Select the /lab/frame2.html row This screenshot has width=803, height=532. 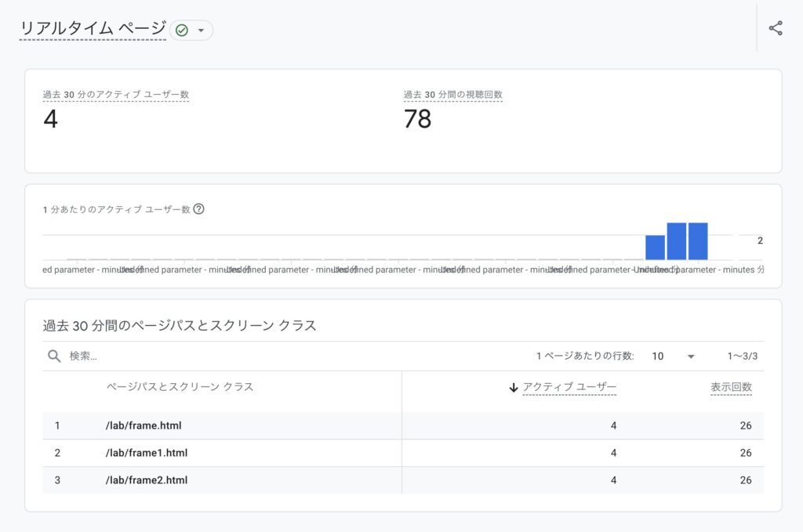point(147,480)
